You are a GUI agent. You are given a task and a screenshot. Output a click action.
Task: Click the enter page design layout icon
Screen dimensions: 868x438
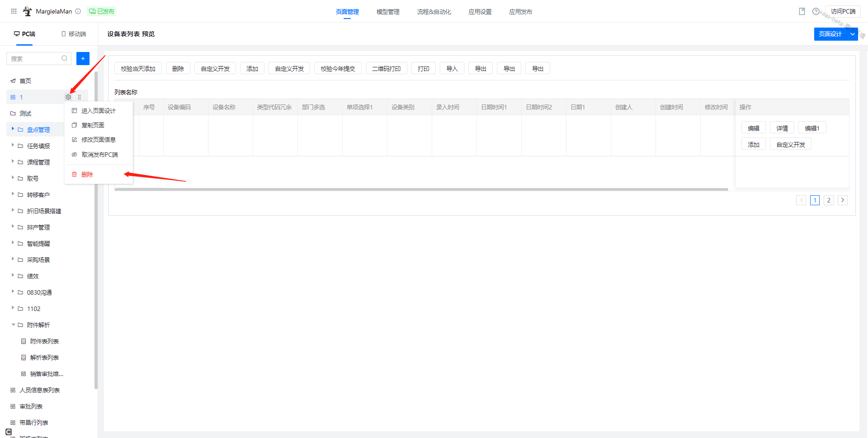75,111
